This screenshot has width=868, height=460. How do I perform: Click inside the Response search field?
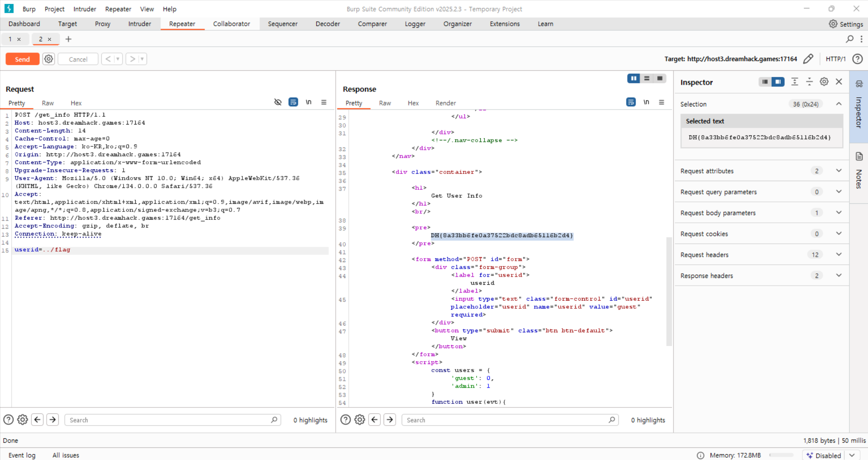tap(507, 420)
